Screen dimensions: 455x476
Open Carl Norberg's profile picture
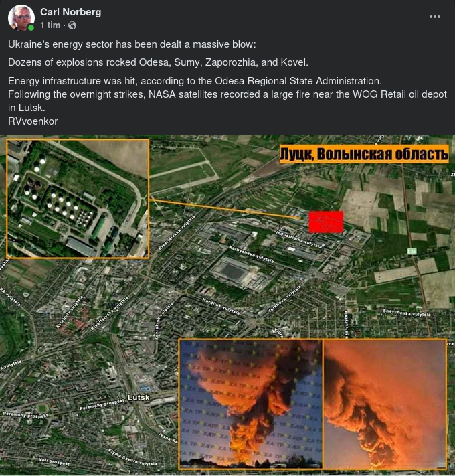(21, 17)
